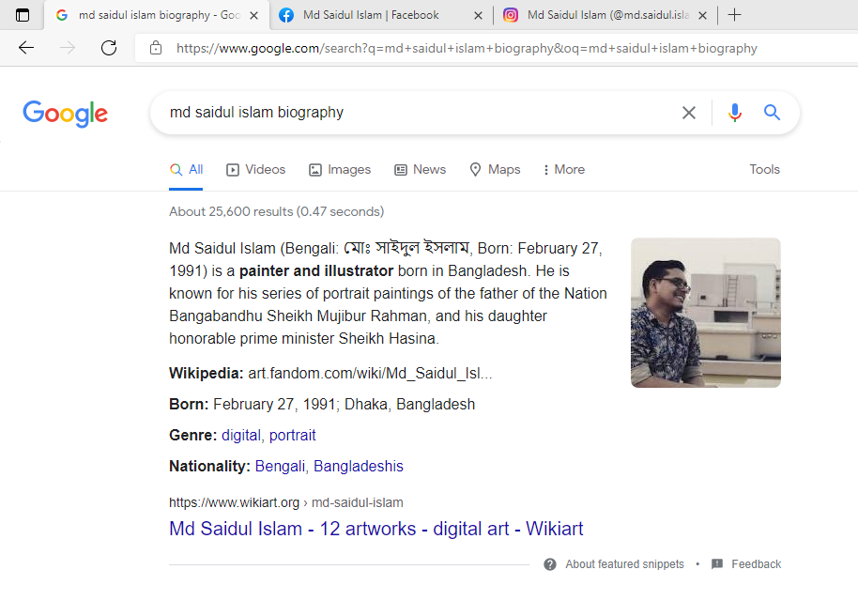The image size is (858, 616).
Task: Open the Tools options
Action: click(x=764, y=169)
